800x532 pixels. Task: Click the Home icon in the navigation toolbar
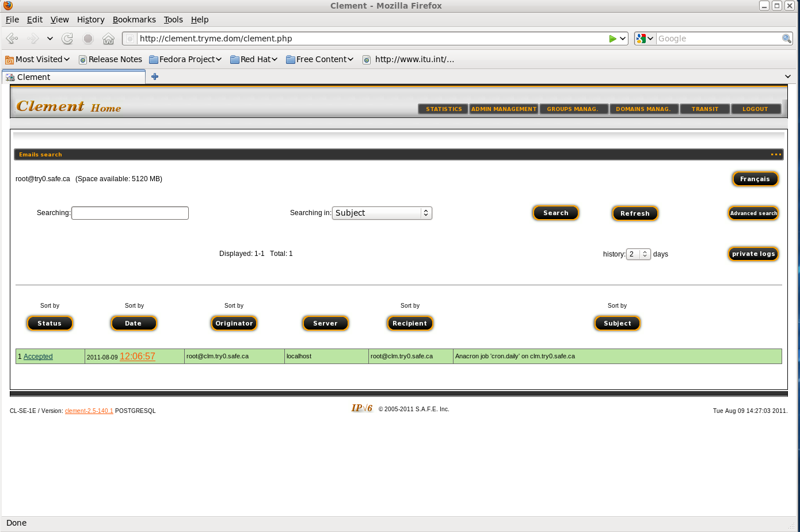coord(108,39)
